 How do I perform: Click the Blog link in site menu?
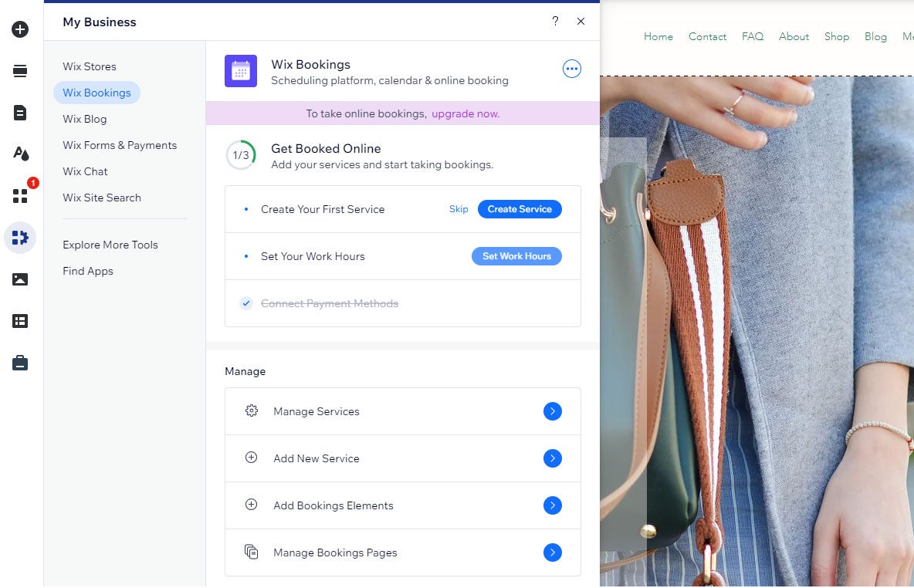[x=875, y=37]
